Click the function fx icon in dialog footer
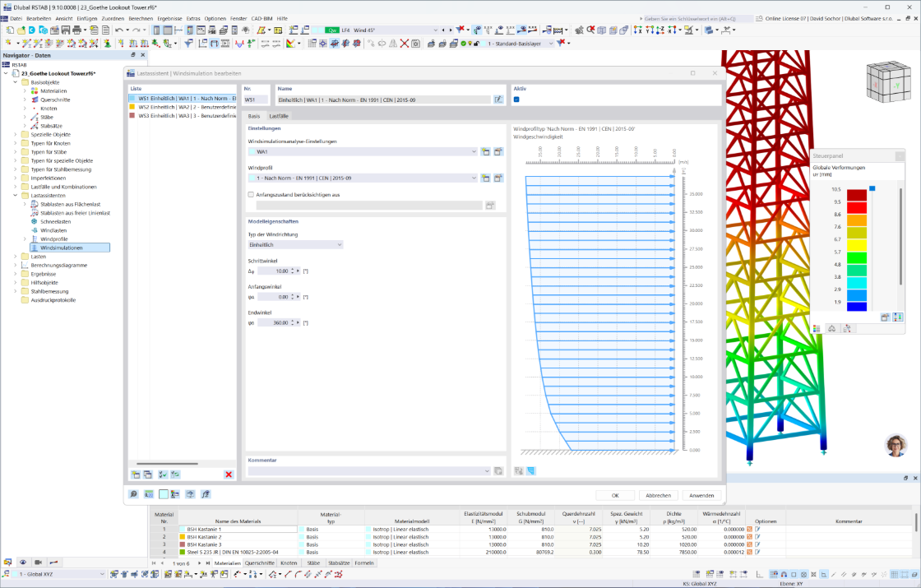 click(206, 494)
